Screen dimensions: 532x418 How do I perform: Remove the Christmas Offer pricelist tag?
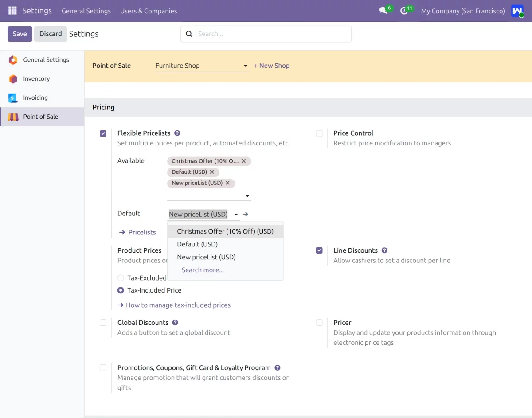point(244,161)
